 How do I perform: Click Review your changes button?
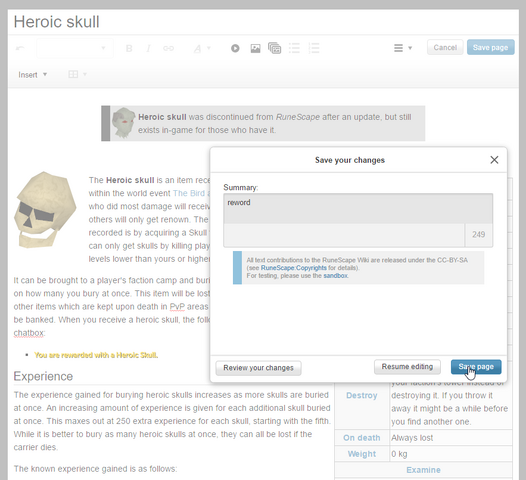[x=258, y=368]
